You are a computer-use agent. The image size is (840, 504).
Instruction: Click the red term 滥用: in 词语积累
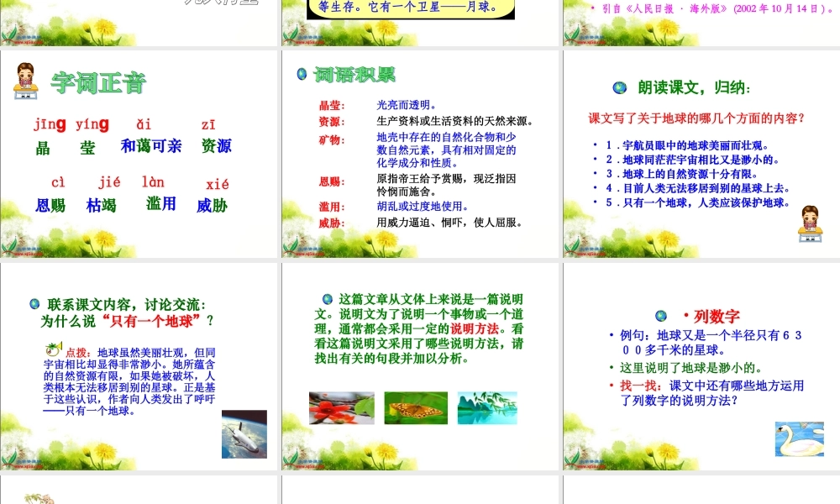[x=332, y=207]
